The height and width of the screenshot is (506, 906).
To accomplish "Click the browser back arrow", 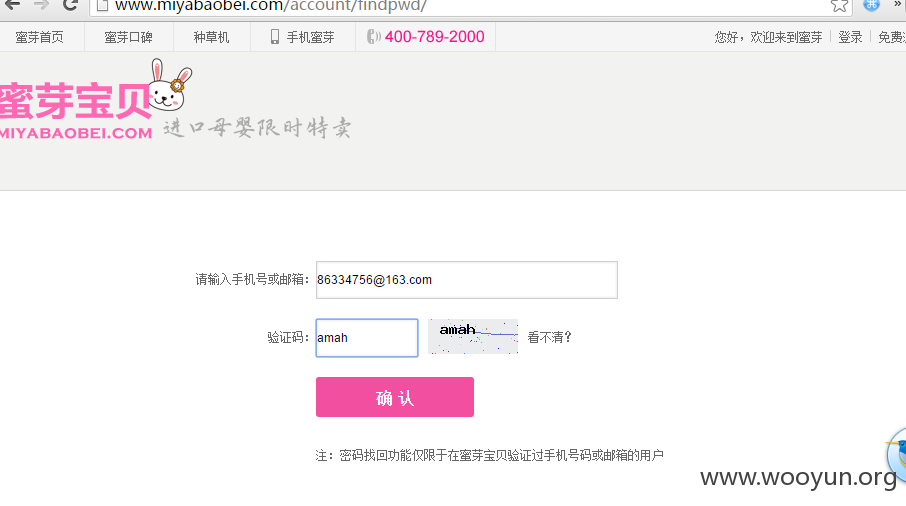I will (12, 5).
